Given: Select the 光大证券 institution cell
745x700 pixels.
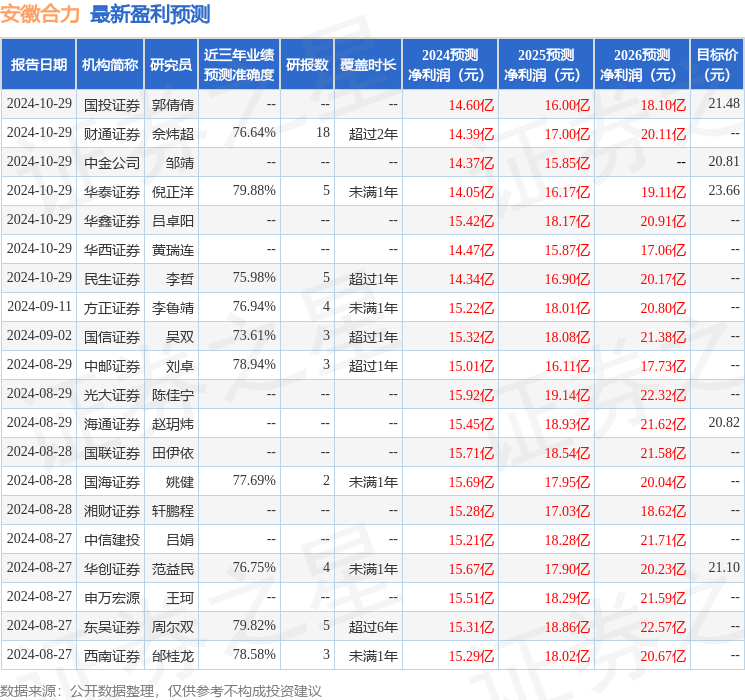Looking at the screenshot, I should [x=112, y=395].
